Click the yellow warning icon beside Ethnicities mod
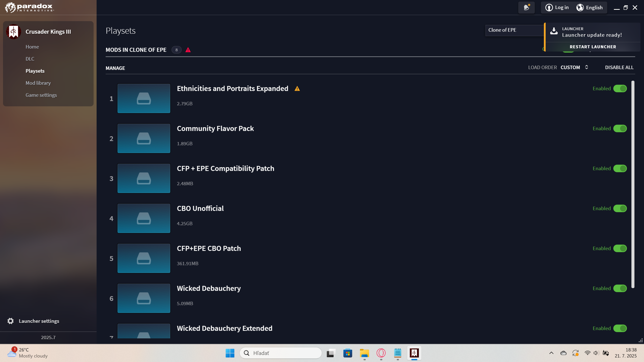The width and height of the screenshot is (644, 362). pyautogui.click(x=297, y=88)
